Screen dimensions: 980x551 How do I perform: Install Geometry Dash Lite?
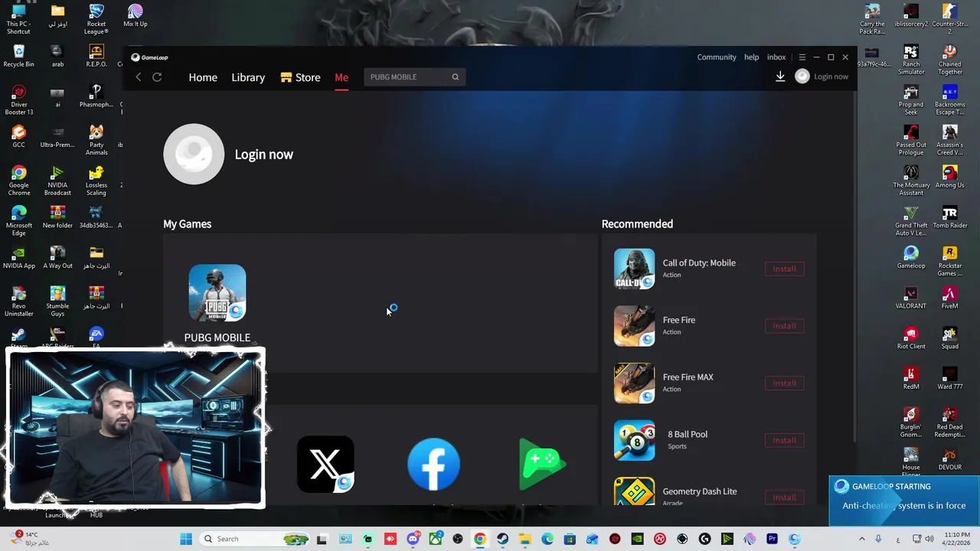click(784, 497)
